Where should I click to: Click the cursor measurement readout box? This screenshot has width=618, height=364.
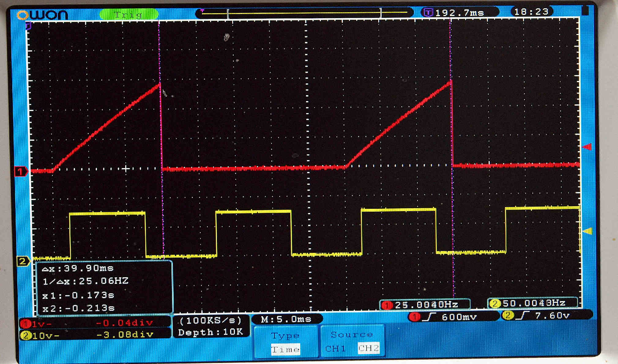click(104, 287)
